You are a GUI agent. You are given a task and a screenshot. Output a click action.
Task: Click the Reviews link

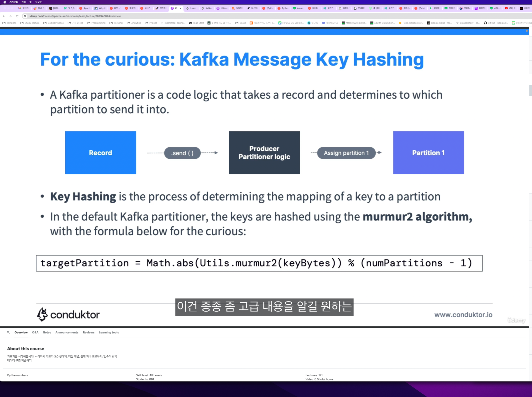coord(88,332)
